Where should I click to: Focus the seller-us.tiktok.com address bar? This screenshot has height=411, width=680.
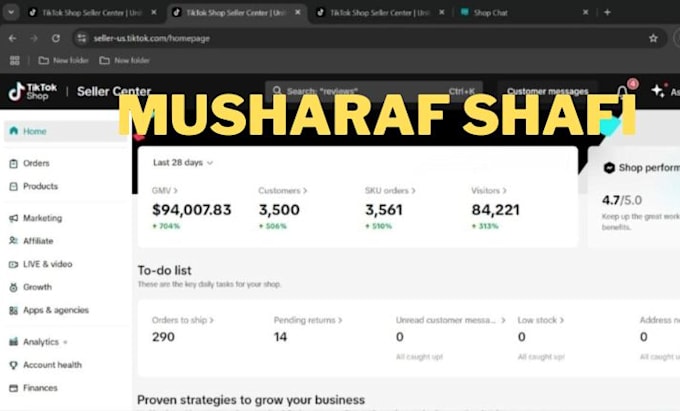pos(369,38)
